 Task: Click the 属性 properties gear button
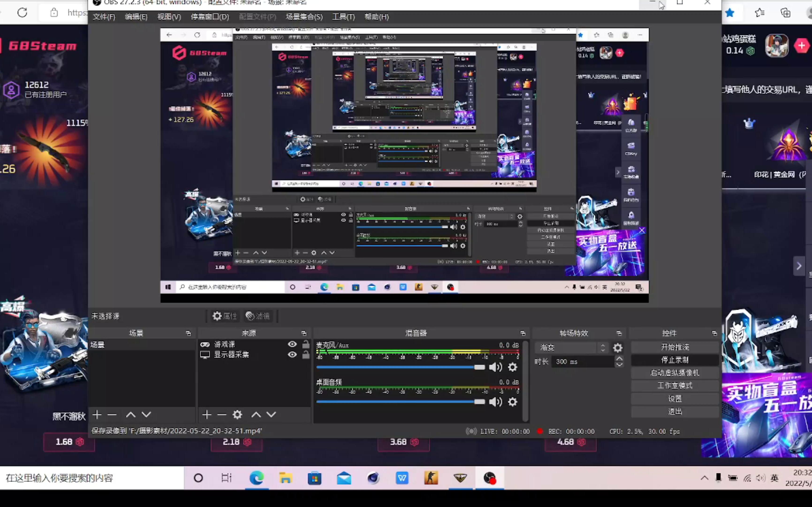click(x=224, y=316)
